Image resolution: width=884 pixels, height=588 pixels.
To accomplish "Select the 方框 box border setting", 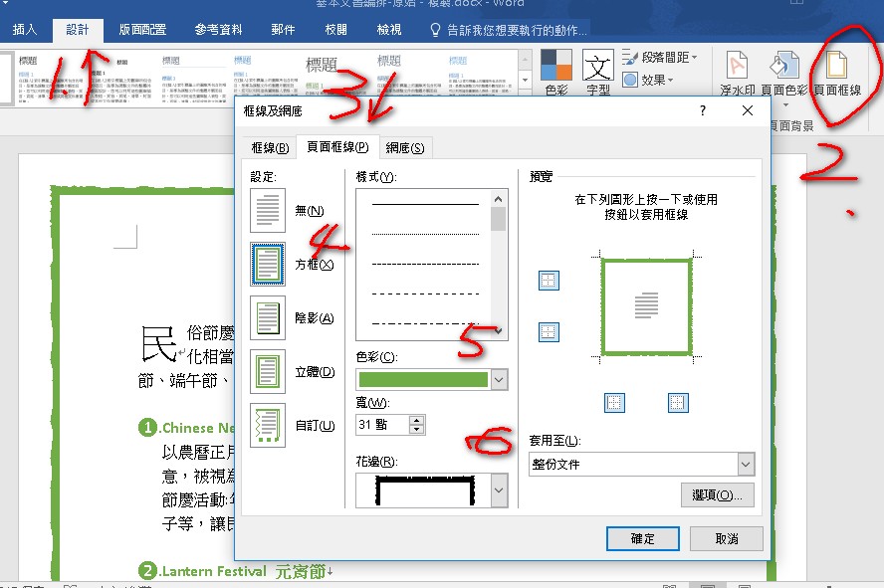I will click(269, 264).
